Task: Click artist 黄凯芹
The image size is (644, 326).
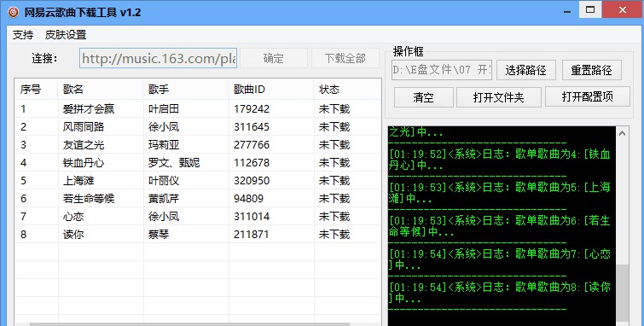Action: coord(164,199)
